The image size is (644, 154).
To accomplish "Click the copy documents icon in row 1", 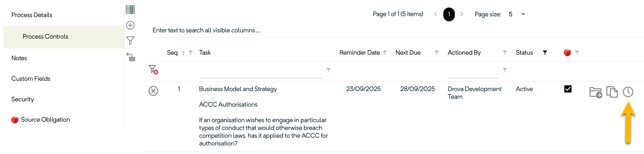I will 612,92.
